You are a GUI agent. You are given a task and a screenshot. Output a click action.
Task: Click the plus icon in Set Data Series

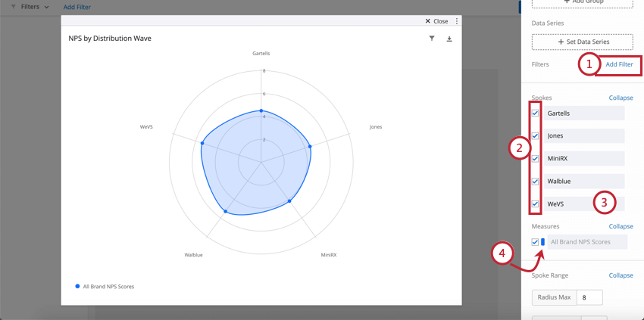pos(561,42)
